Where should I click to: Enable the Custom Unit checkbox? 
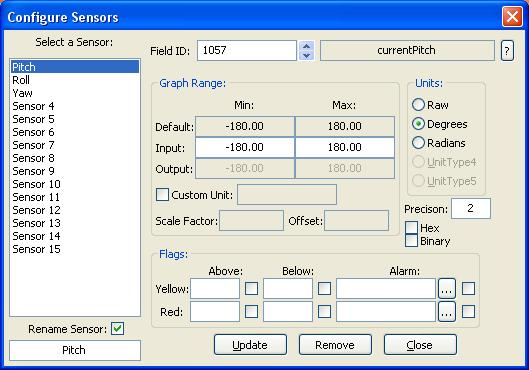tap(162, 195)
